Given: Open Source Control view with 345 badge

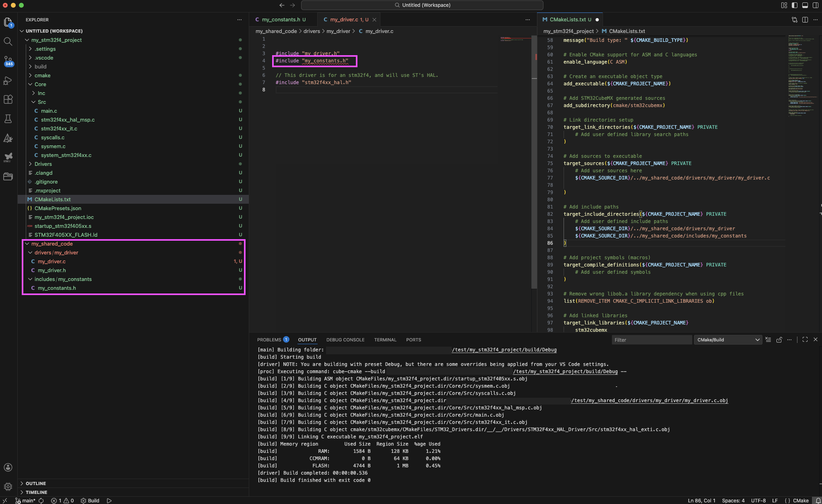Looking at the screenshot, I should [x=8, y=61].
